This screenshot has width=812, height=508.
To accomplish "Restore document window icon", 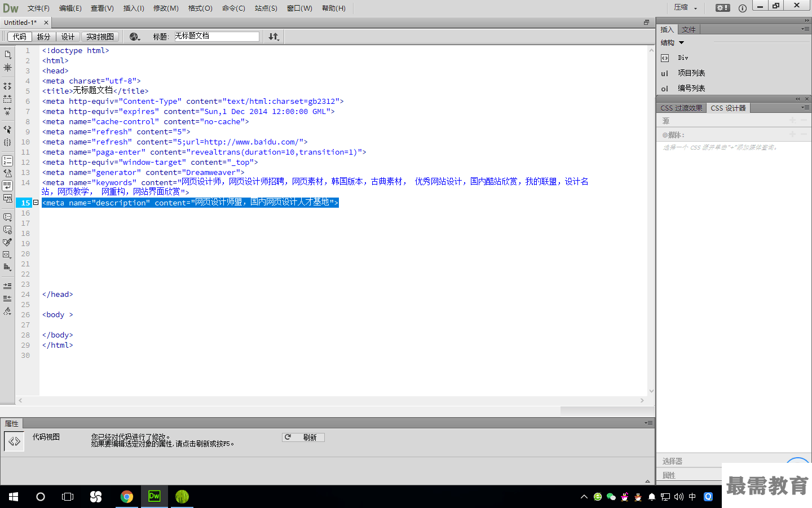I will (x=646, y=23).
